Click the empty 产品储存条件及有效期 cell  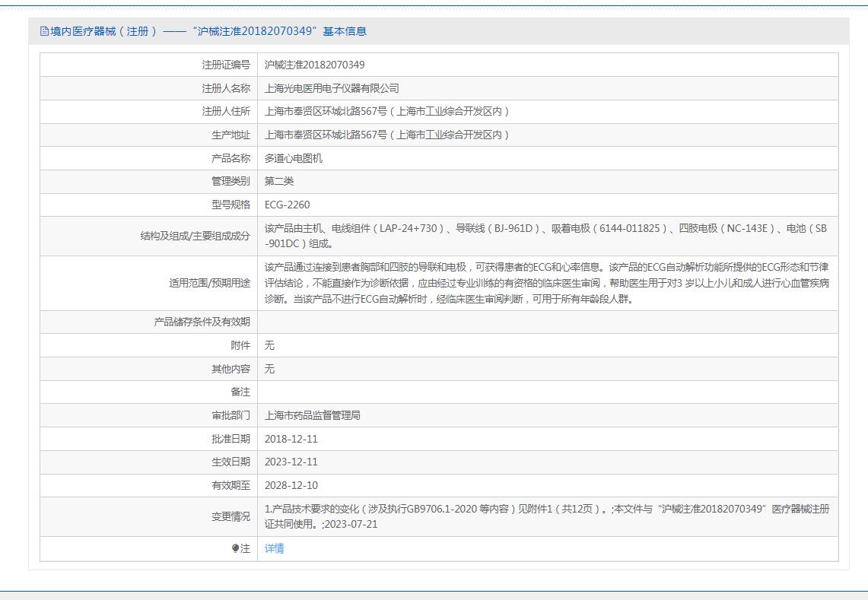(546, 322)
